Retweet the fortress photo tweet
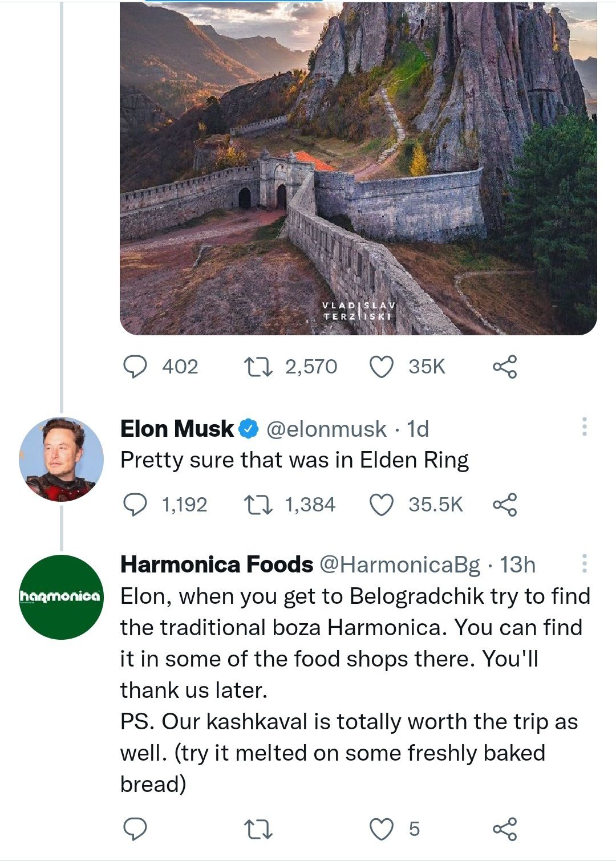The width and height of the screenshot is (616, 861). point(258,367)
